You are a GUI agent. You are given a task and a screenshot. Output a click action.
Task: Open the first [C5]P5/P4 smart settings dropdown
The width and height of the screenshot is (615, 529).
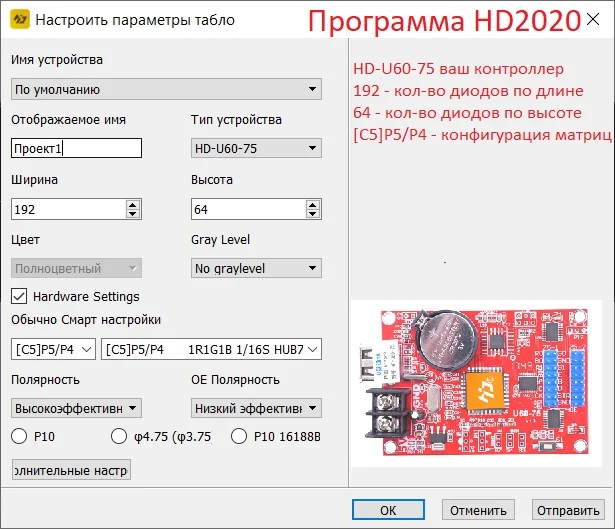click(x=53, y=349)
